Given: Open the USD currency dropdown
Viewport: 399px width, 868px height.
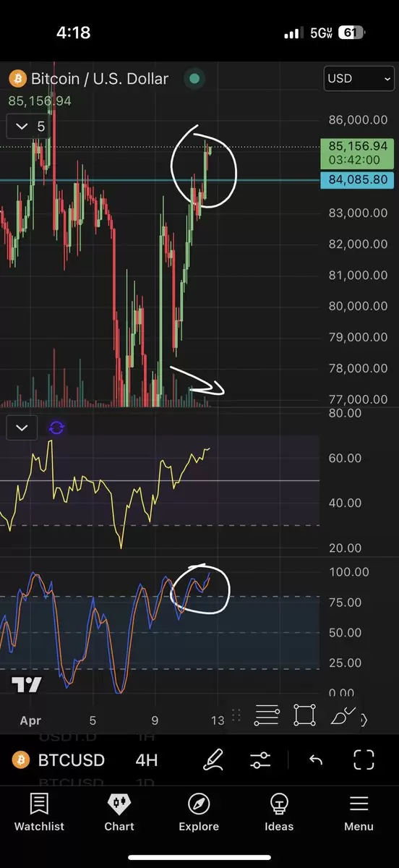Looking at the screenshot, I should (359, 79).
